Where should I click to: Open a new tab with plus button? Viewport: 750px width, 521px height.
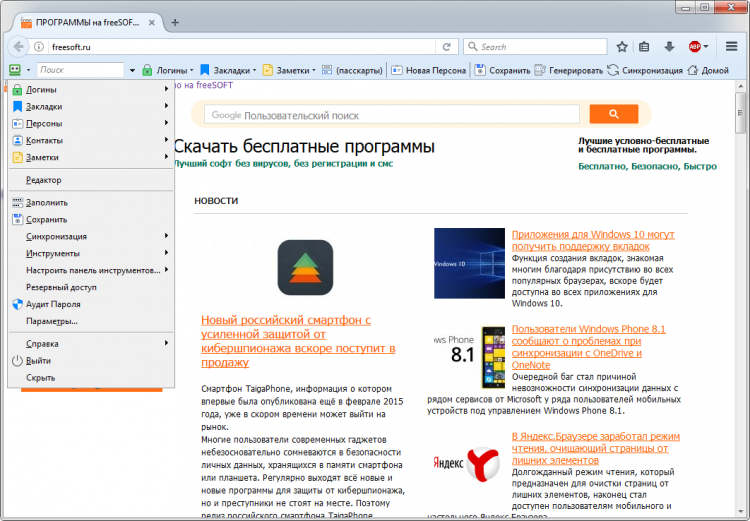(x=175, y=22)
